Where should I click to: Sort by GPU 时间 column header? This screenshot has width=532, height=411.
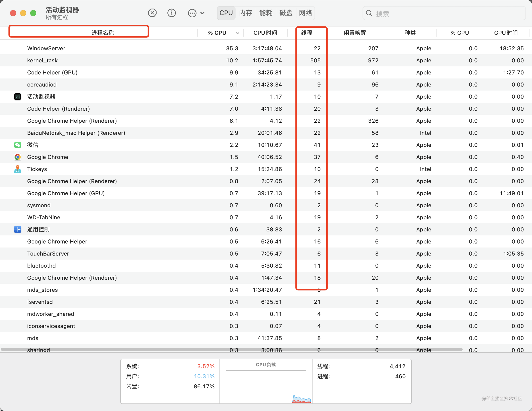click(506, 33)
